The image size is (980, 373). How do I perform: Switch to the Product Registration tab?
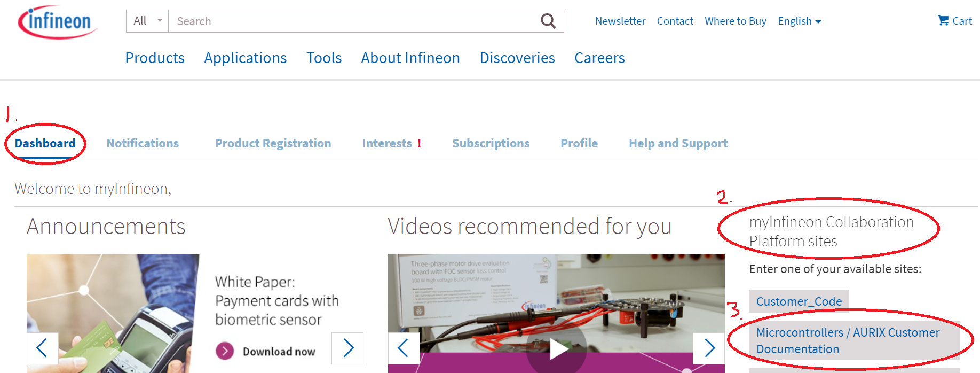click(x=273, y=143)
